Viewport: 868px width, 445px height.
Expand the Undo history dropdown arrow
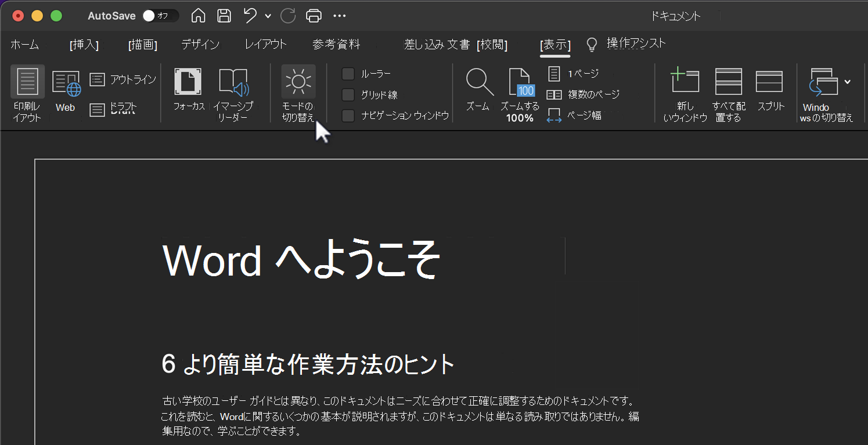point(268,16)
